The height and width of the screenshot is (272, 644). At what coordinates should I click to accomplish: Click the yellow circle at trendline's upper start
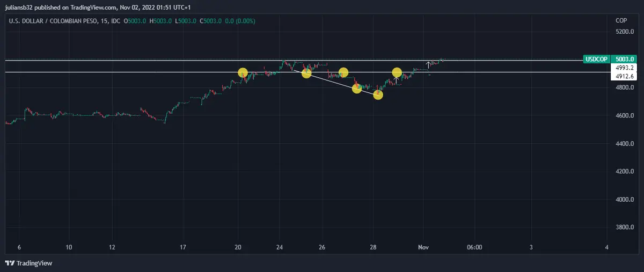pos(306,73)
